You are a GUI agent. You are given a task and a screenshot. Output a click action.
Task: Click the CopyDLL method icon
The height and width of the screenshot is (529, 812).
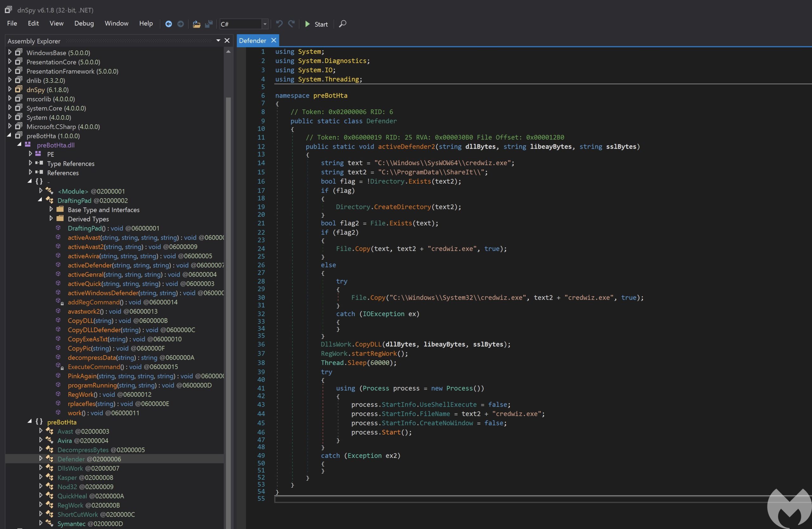tap(58, 320)
